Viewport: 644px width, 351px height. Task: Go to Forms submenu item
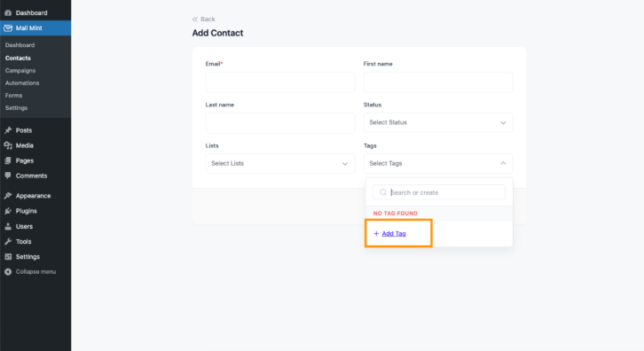pyautogui.click(x=13, y=95)
